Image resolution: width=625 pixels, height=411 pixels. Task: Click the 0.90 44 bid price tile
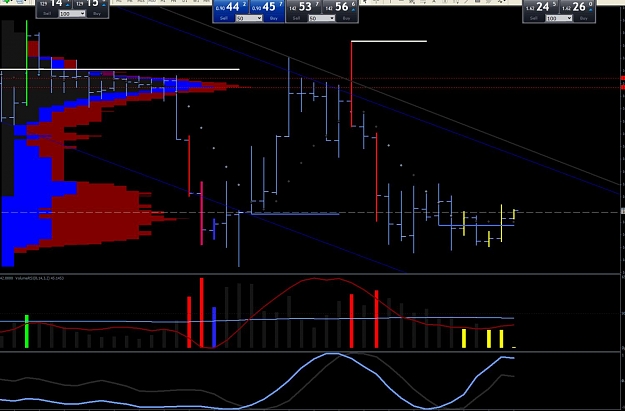coord(231,7)
